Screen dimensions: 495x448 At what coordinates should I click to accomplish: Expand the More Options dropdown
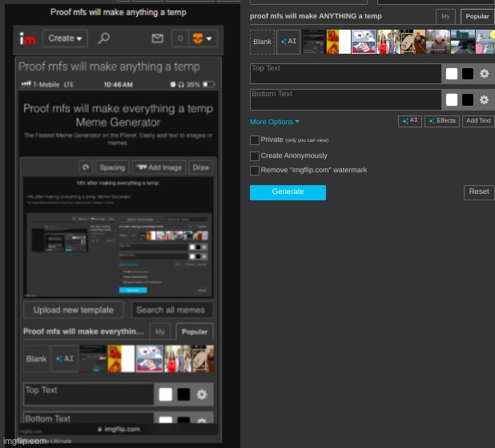coord(275,122)
